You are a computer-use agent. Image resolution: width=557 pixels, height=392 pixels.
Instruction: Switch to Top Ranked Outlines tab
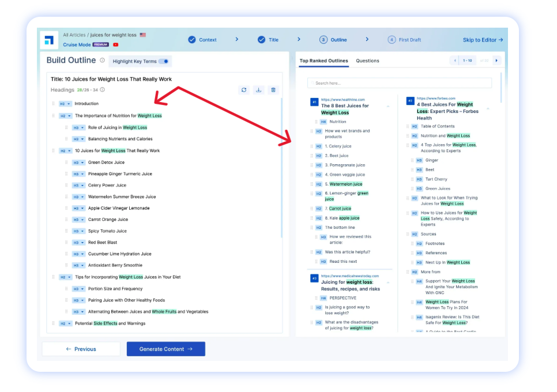(323, 61)
